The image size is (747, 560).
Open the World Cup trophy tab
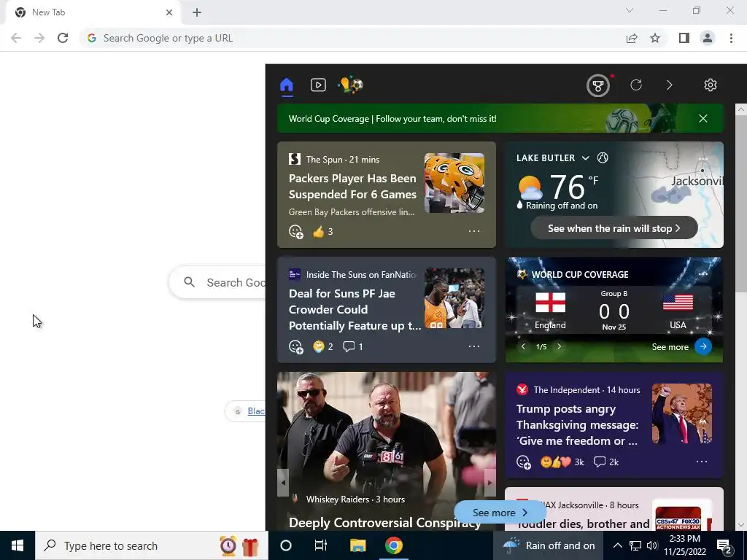click(x=351, y=85)
